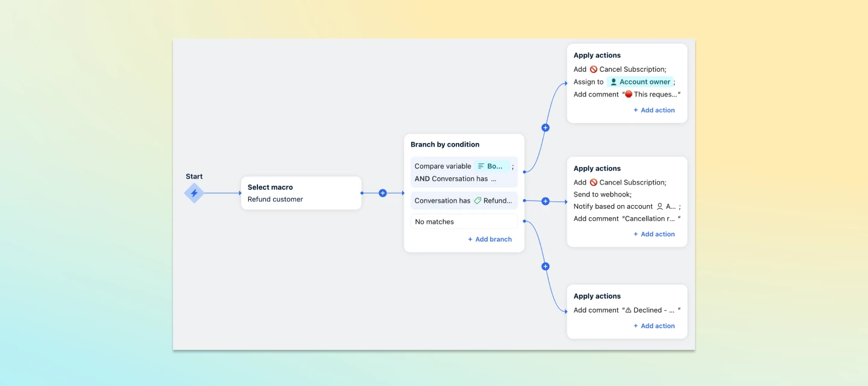The height and width of the screenshot is (386, 868).
Task: Click the Cancel Subscription icon in top Apply actions
Action: pos(594,69)
